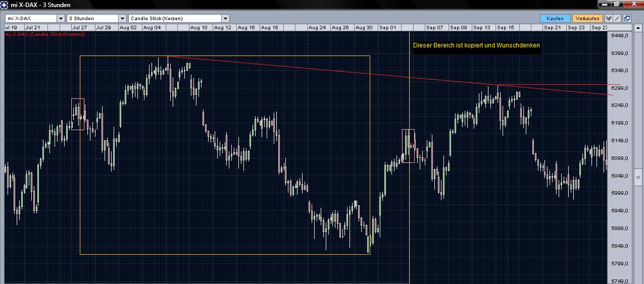Open the Candle Stick (Kerzen) chart style dropdown
The width and height of the screenshot is (644, 284).
225,18
